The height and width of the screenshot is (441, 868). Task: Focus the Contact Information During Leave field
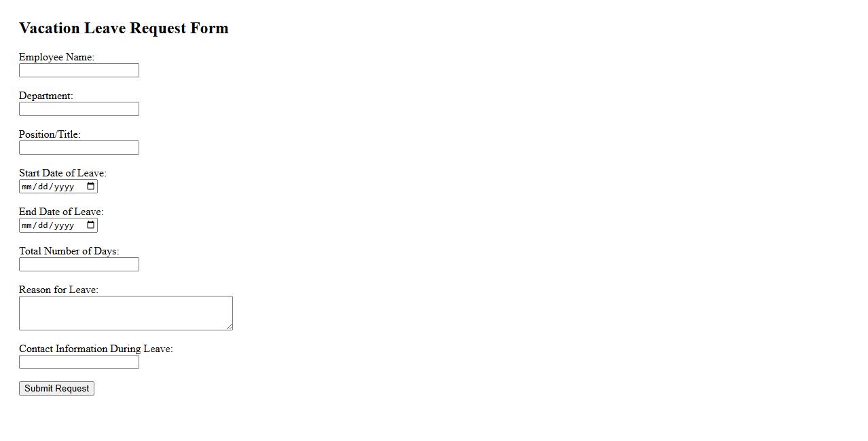[x=79, y=362]
